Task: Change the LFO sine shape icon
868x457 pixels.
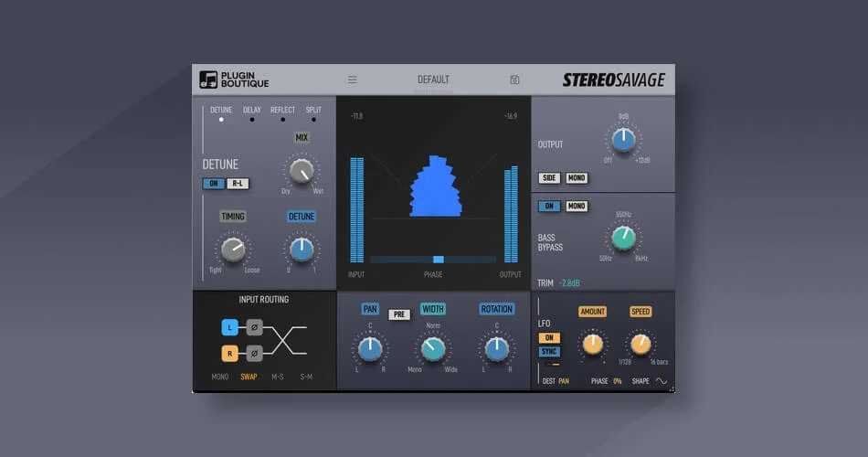Action: click(x=661, y=381)
